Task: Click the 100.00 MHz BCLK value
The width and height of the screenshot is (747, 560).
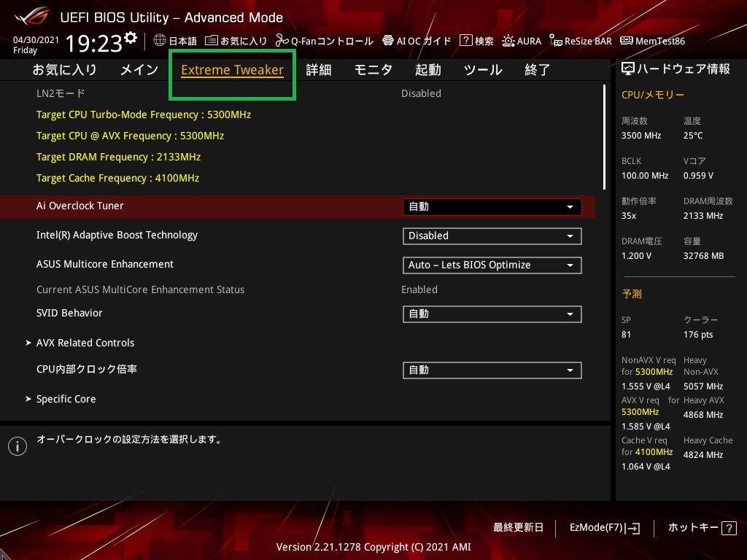Action: [645, 176]
